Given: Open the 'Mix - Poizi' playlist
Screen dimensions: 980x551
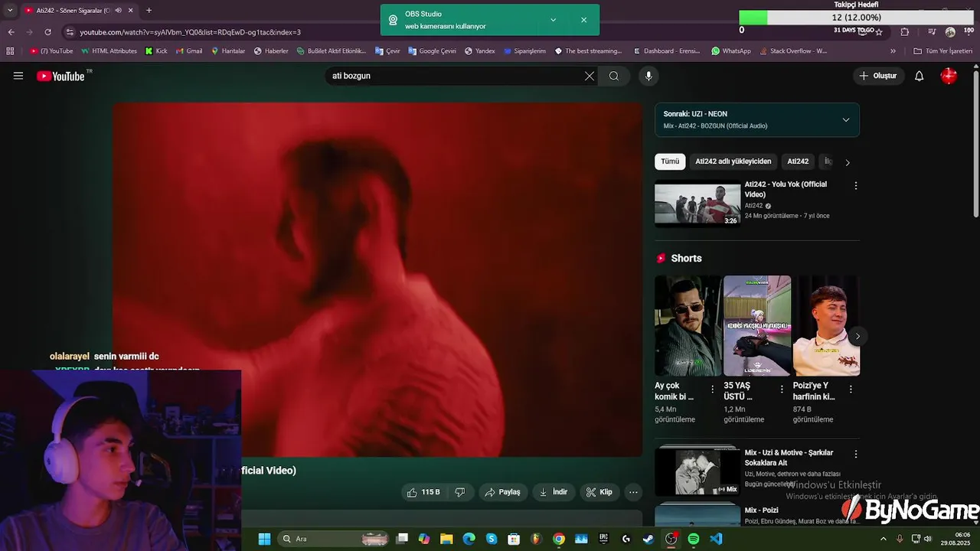Looking at the screenshot, I should (697, 515).
